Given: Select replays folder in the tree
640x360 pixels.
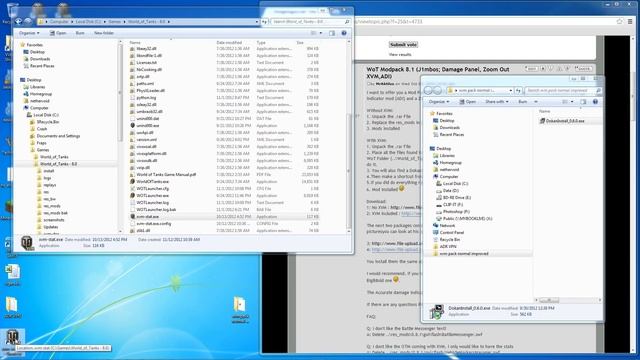Looking at the screenshot, I should [50, 185].
